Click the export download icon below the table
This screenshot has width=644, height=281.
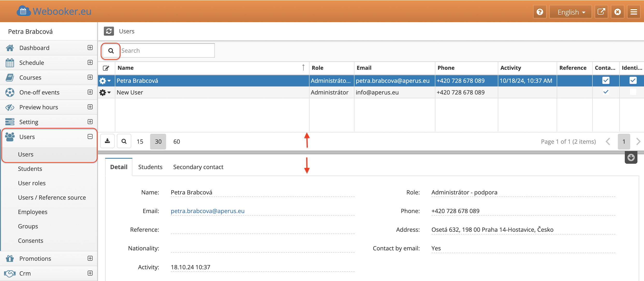(107, 141)
